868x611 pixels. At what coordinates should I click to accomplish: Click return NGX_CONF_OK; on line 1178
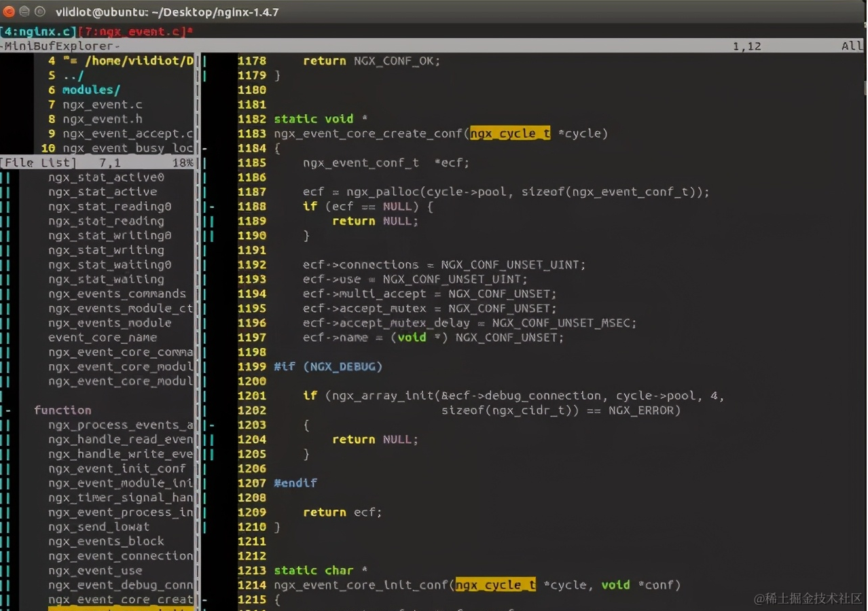[372, 60]
